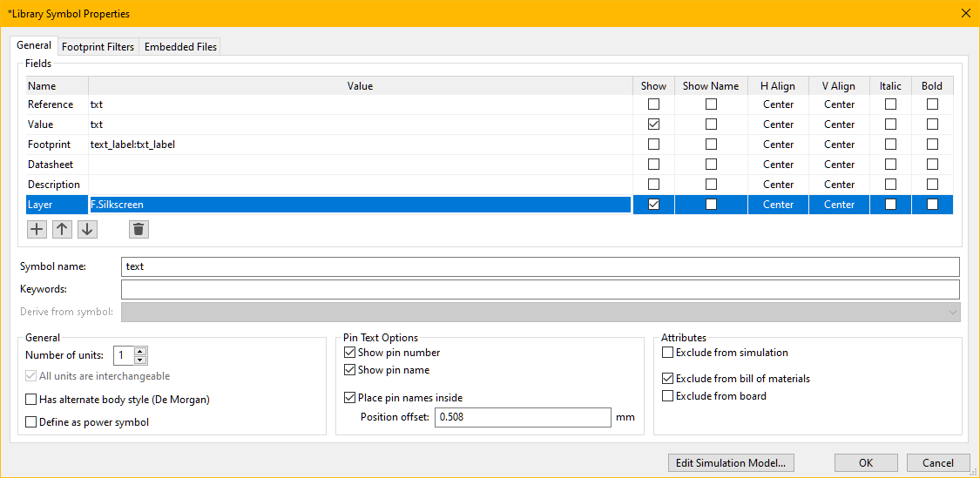The image size is (980, 478).
Task: Open H Align dropdown for Value row
Action: coord(778,125)
